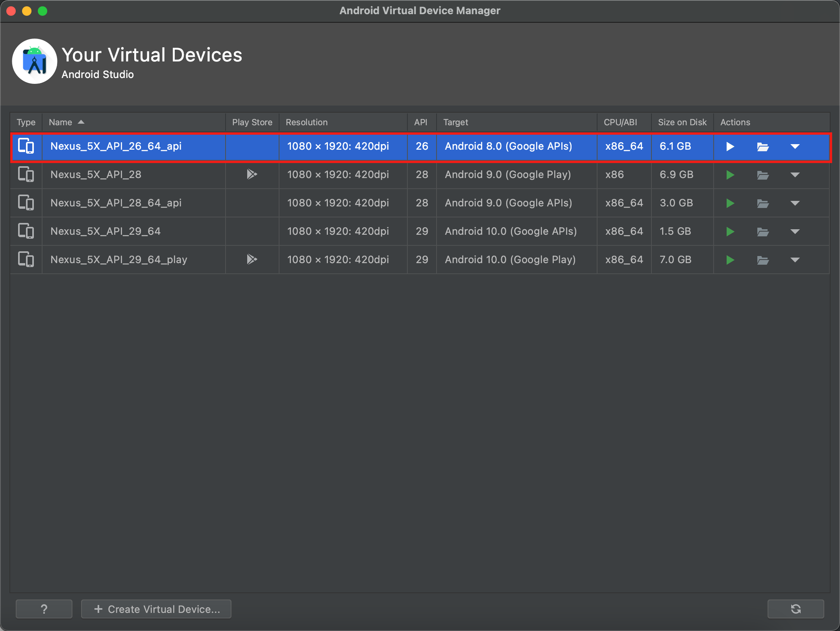
Task: Launch the Nexus_5X_API_26_64_api emulator
Action: [730, 147]
